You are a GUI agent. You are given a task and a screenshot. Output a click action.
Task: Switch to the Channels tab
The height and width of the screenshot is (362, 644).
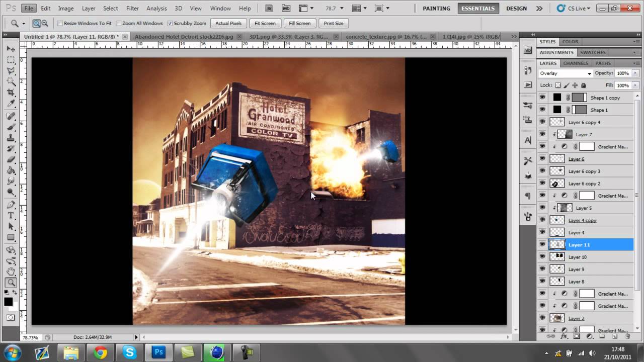[576, 63]
